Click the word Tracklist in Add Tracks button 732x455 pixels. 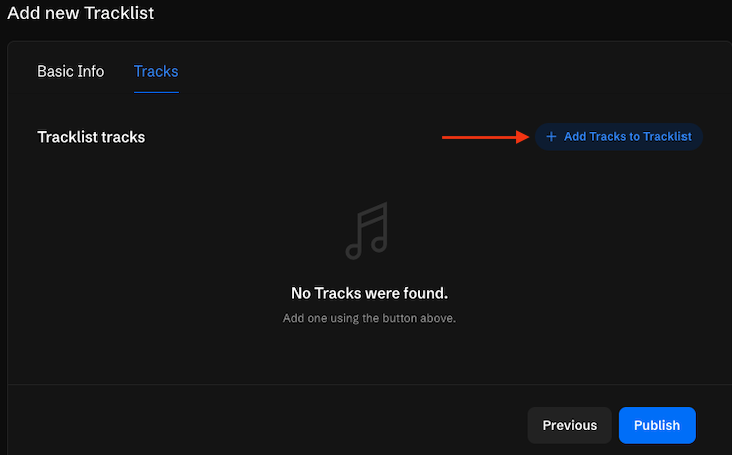coord(667,137)
